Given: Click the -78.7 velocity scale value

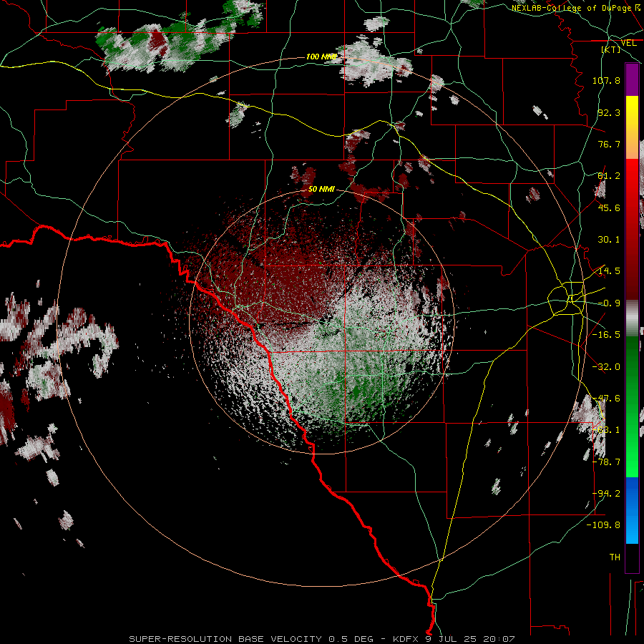Looking at the screenshot, I should (x=606, y=462).
